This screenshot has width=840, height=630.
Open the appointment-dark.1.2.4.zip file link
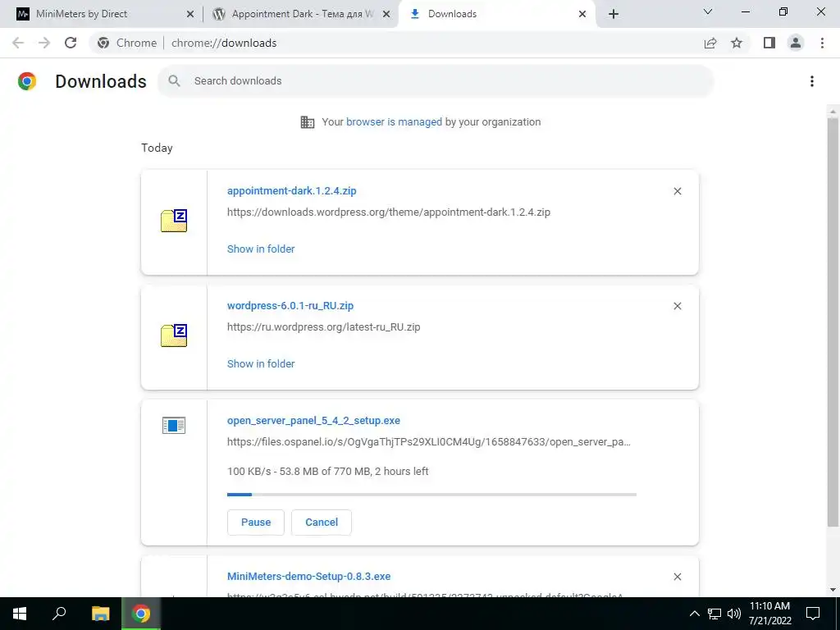click(291, 190)
